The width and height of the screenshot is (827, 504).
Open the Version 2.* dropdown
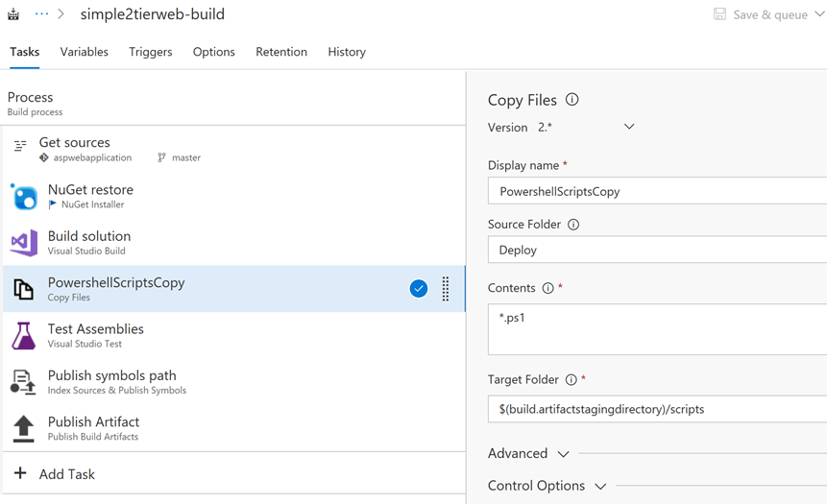[x=628, y=127]
